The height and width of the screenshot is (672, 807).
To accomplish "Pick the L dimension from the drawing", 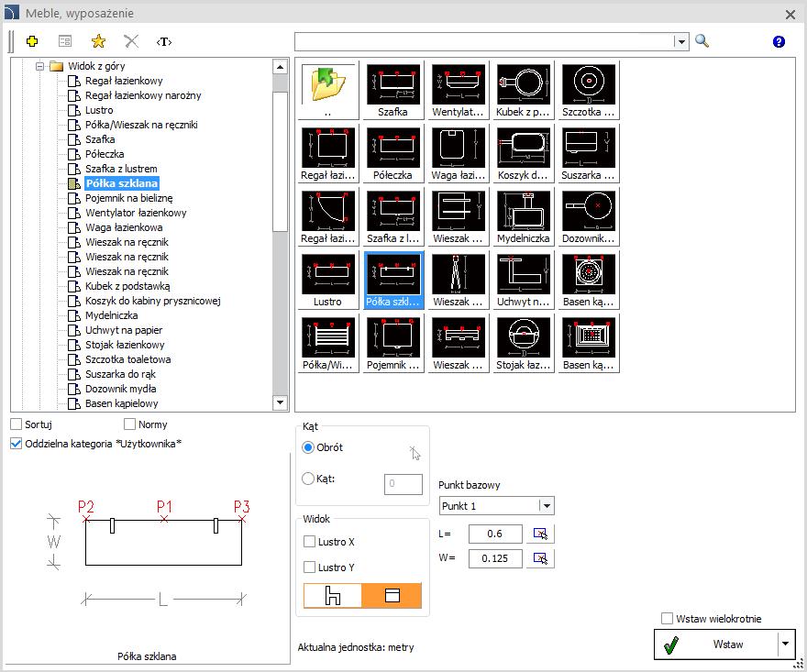I will (540, 534).
